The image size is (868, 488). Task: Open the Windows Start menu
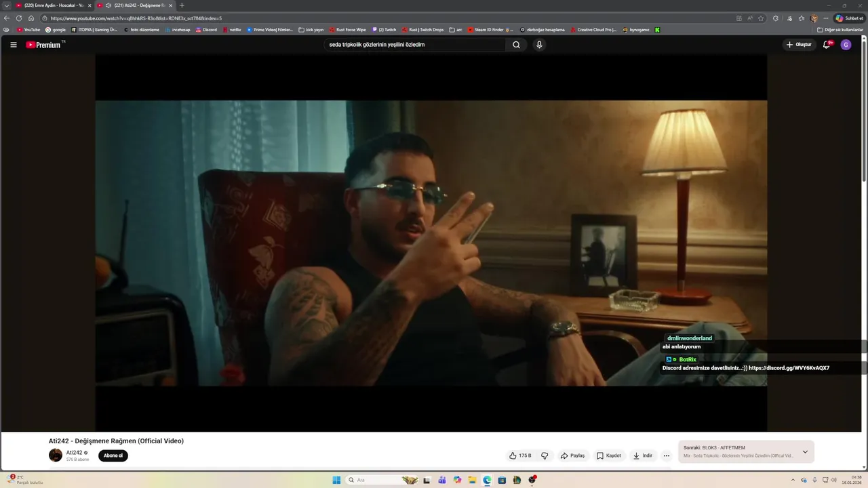336,480
